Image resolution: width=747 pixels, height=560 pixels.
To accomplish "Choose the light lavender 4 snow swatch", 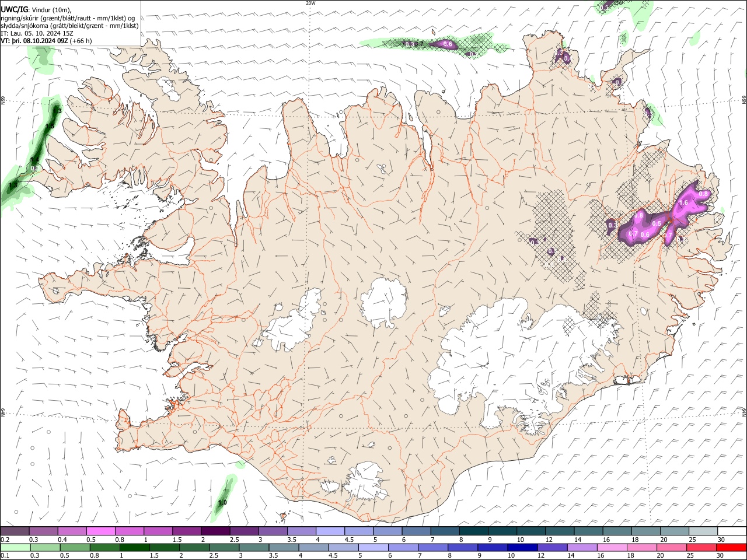I will pos(330,531).
